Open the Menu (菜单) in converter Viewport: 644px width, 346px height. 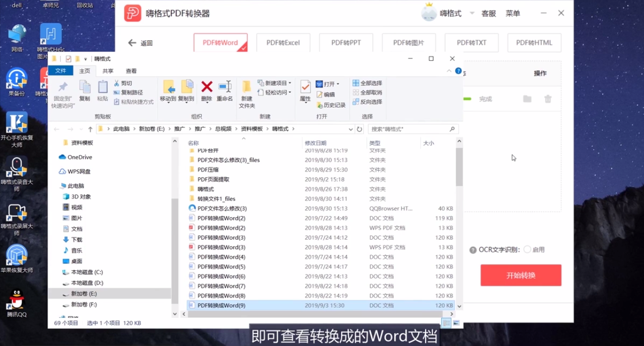tap(513, 14)
